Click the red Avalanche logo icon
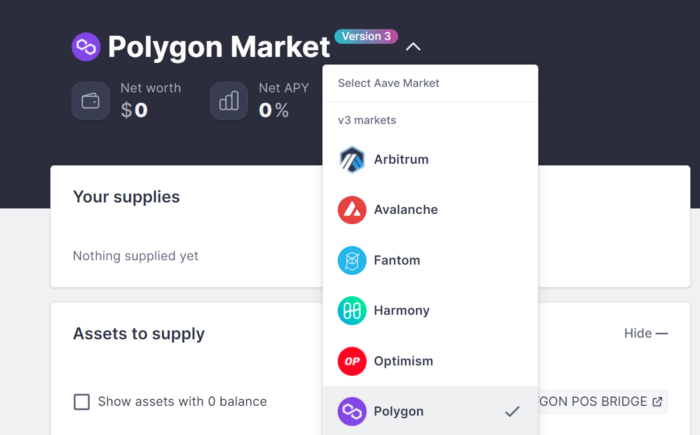This screenshot has width=700, height=435. pyautogui.click(x=352, y=210)
